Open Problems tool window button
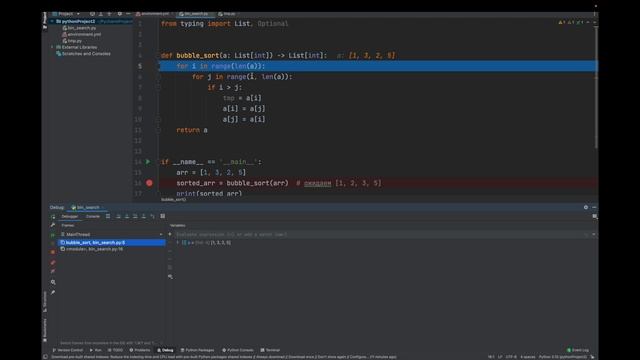 140,350
